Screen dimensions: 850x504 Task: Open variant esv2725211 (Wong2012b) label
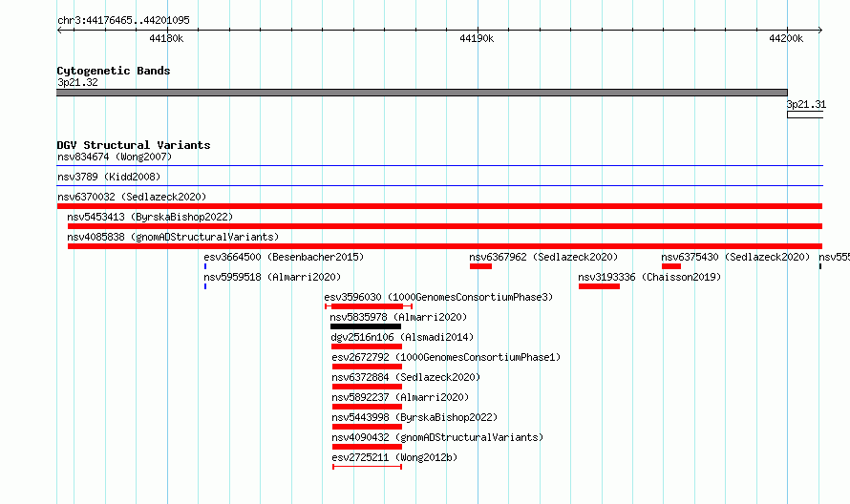[394, 457]
